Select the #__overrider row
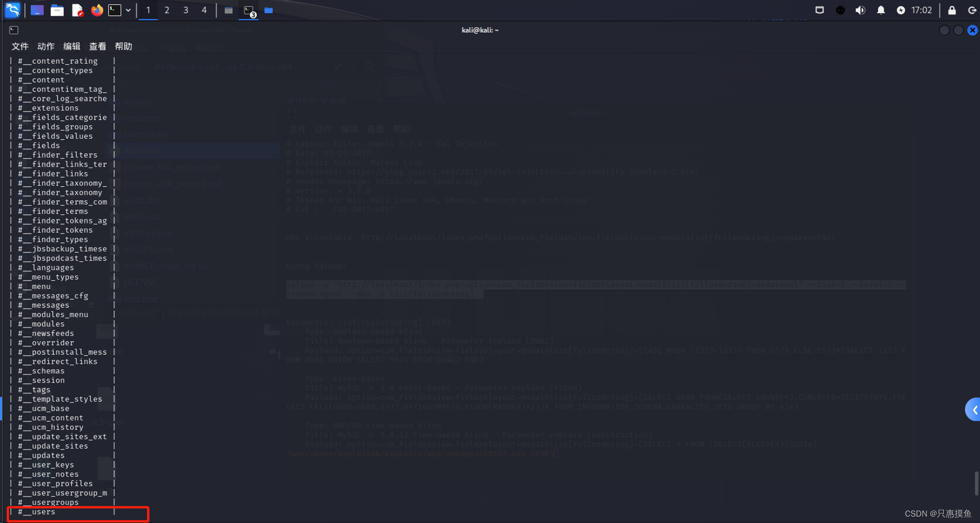The image size is (980, 523). 63,343
